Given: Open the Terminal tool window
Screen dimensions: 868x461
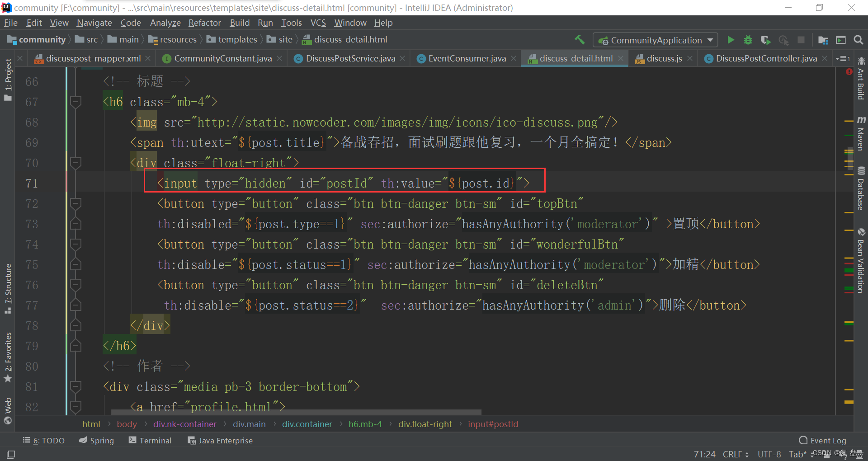Looking at the screenshot, I should [150, 440].
